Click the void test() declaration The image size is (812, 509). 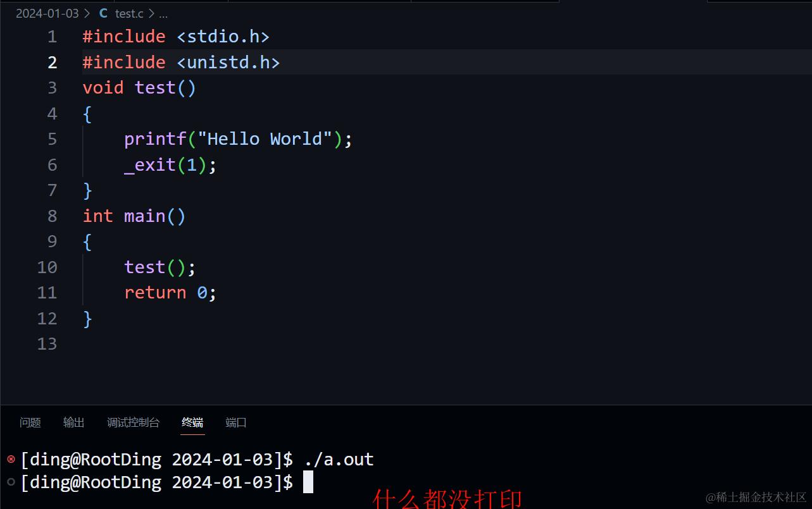click(139, 88)
